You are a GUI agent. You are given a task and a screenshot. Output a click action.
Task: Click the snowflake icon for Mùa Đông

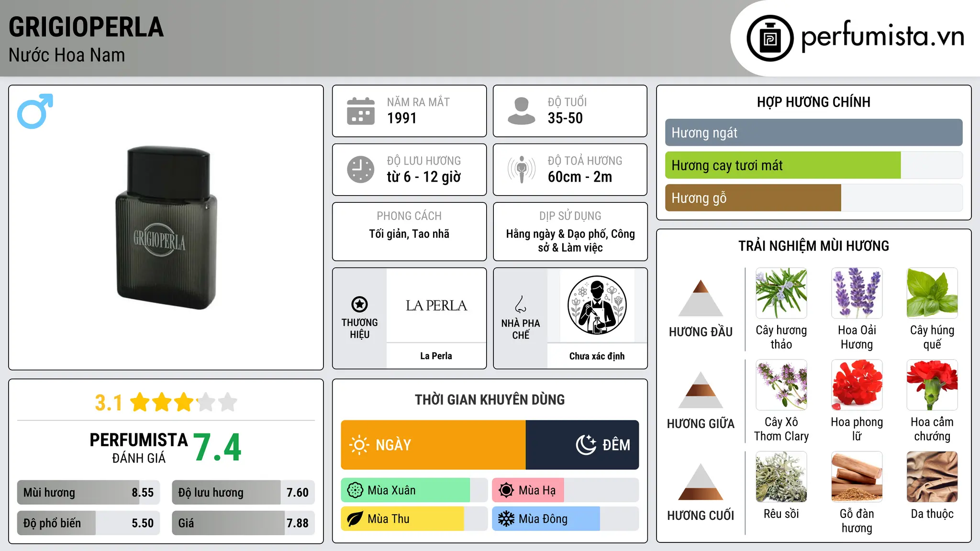point(506,519)
